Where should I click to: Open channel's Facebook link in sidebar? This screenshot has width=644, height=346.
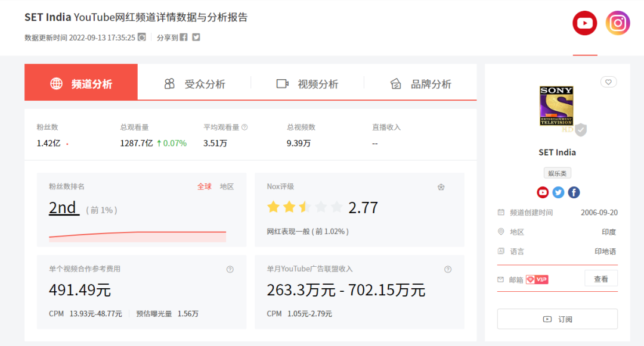[574, 192]
